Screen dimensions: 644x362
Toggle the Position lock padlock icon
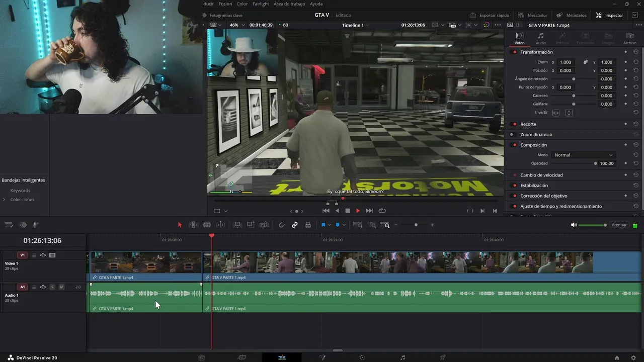click(x=308, y=225)
